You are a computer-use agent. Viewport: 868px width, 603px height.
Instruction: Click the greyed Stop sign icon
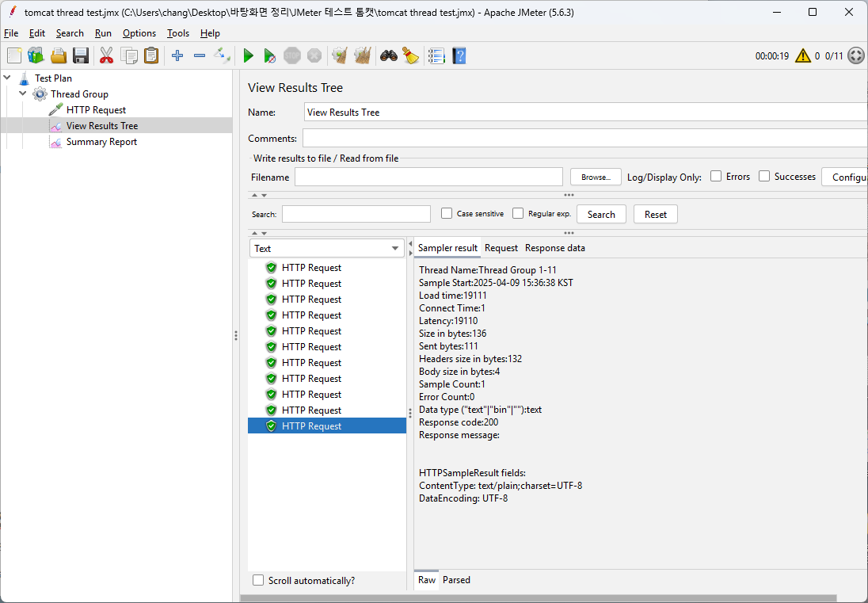[x=291, y=55]
